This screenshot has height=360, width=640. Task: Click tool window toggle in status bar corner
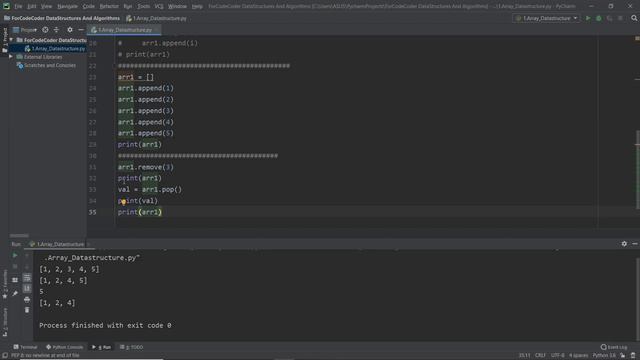point(4,356)
